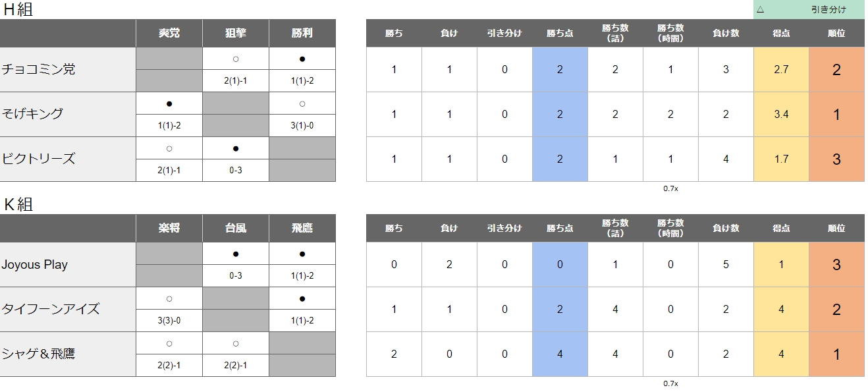Select the 台風 column header in K組
The image size is (868, 392).
[236, 228]
